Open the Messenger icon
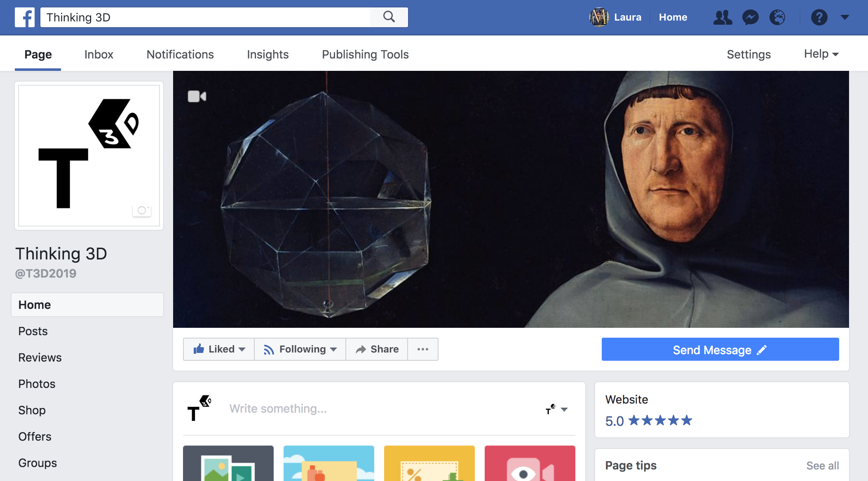Viewport: 868px width, 481px height. tap(750, 17)
